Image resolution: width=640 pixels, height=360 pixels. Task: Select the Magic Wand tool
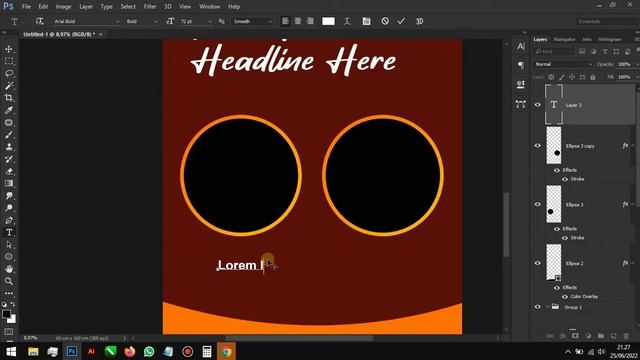point(9,86)
